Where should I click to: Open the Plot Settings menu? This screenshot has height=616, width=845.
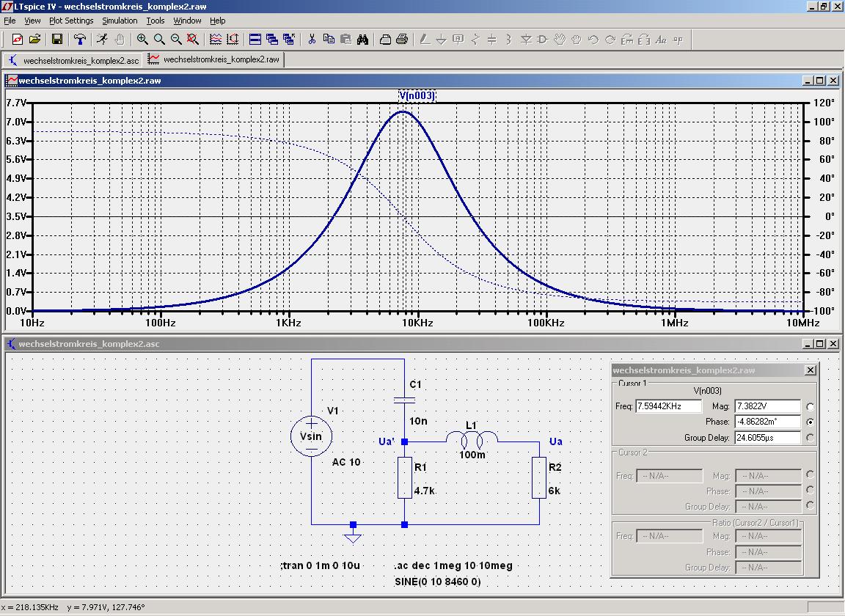click(x=71, y=21)
